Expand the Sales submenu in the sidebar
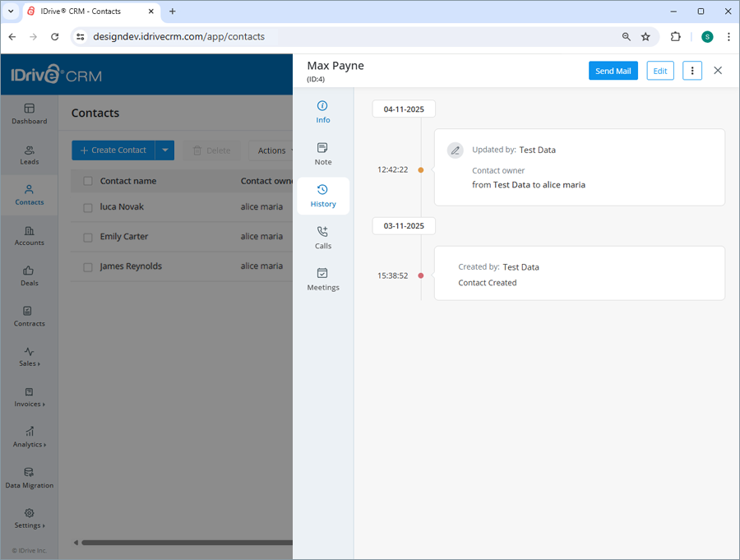This screenshot has height=560, width=740. coord(29,356)
